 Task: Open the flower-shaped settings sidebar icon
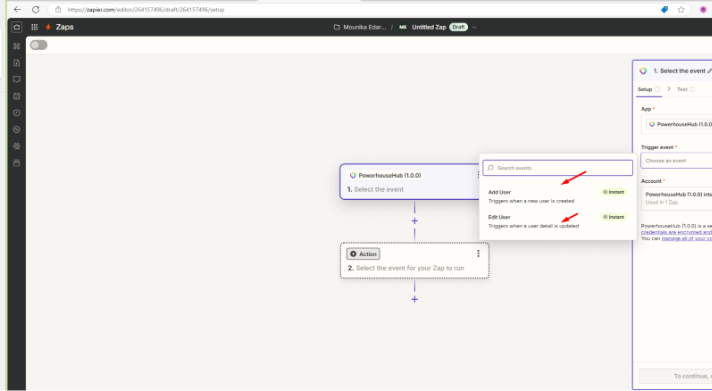(x=17, y=146)
